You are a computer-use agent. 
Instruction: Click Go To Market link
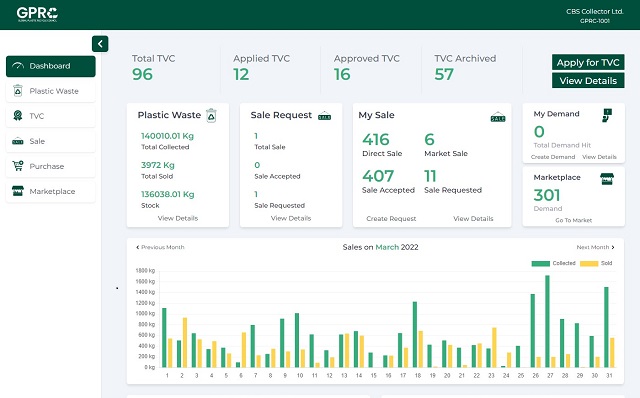click(573, 220)
